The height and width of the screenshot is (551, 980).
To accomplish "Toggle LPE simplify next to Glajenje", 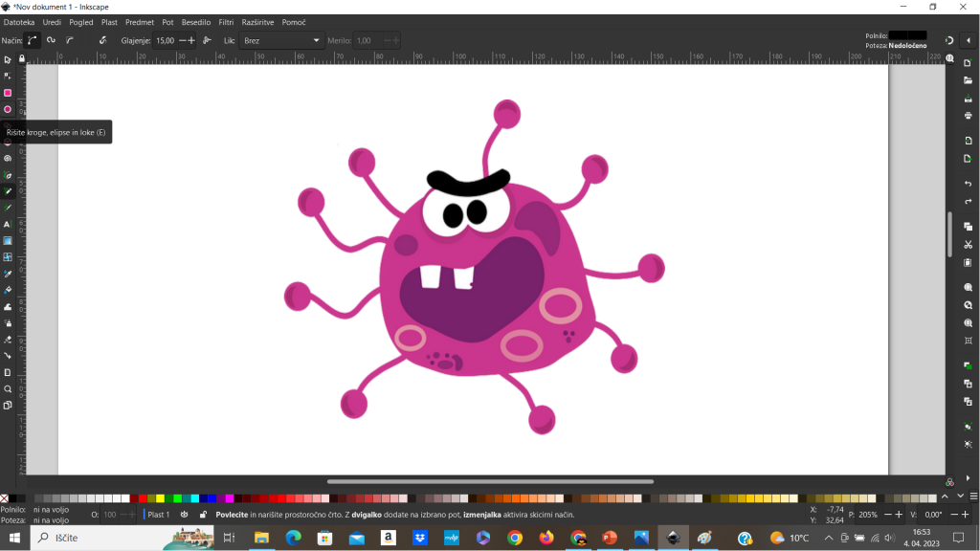I will click(x=208, y=40).
